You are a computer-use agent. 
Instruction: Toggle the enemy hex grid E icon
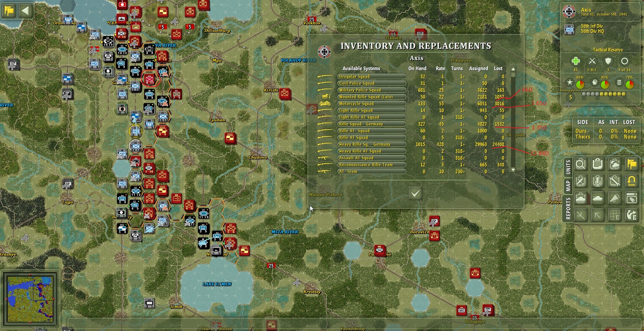click(x=615, y=215)
